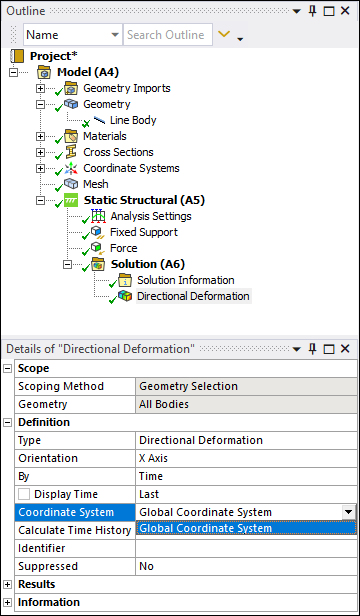The image size is (360, 616).
Task: Select the Line Body icon
Action: tap(99, 120)
